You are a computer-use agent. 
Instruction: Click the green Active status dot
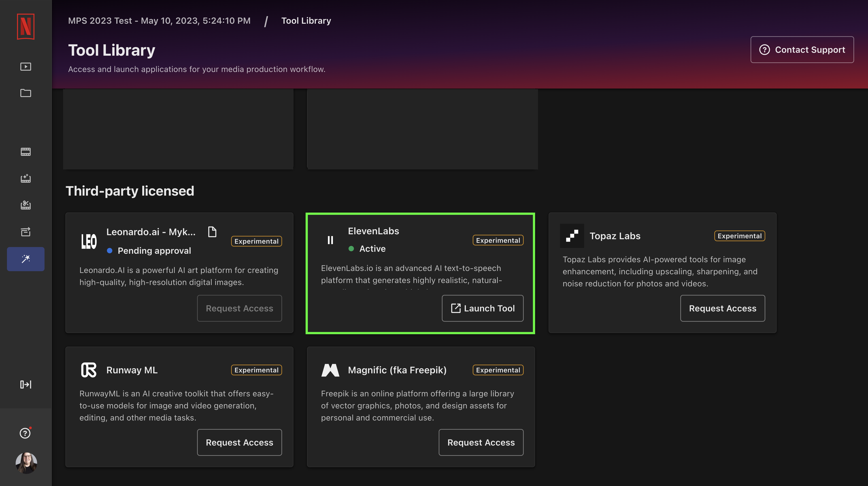[351, 249]
